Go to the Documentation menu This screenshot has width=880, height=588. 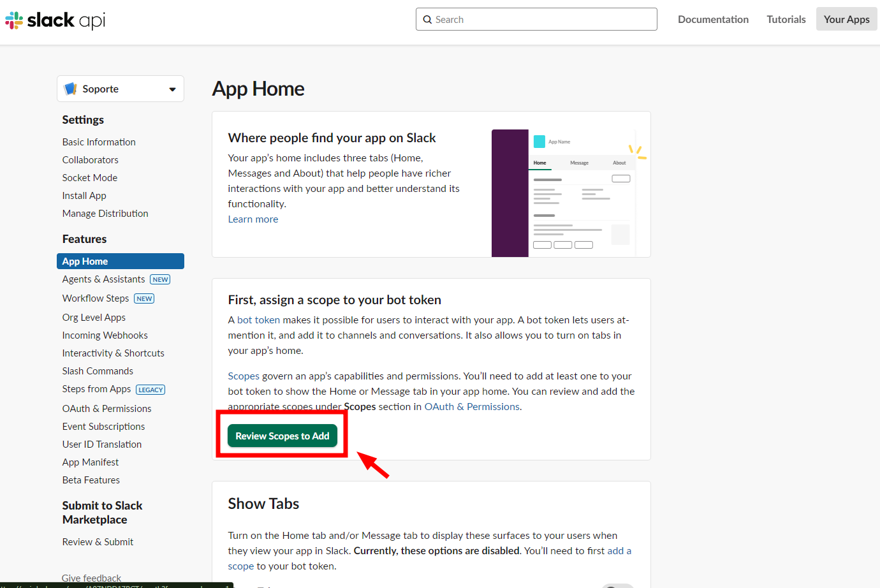click(x=713, y=19)
